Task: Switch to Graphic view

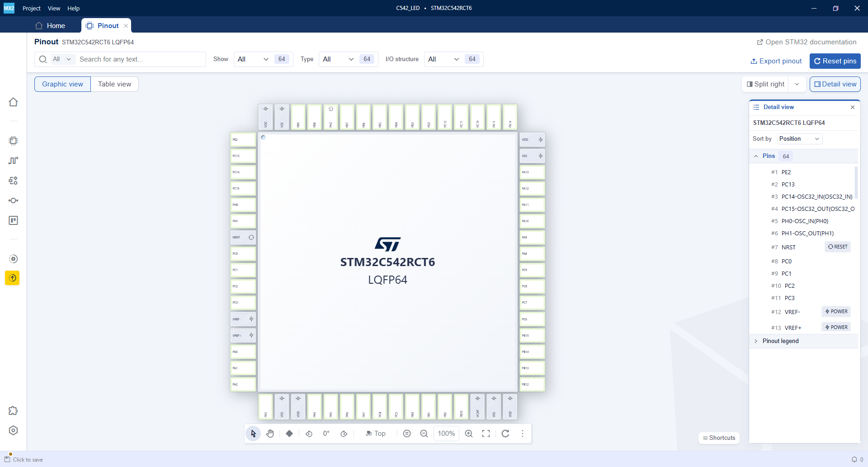Action: (62, 84)
